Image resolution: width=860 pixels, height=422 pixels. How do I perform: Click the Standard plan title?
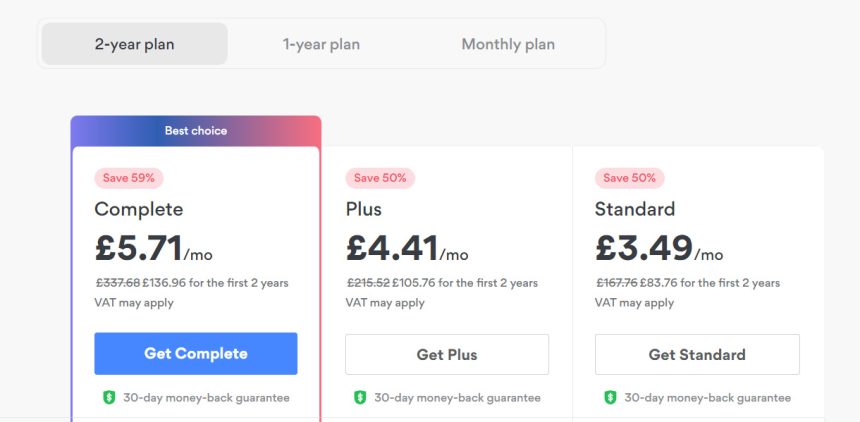[x=635, y=209]
